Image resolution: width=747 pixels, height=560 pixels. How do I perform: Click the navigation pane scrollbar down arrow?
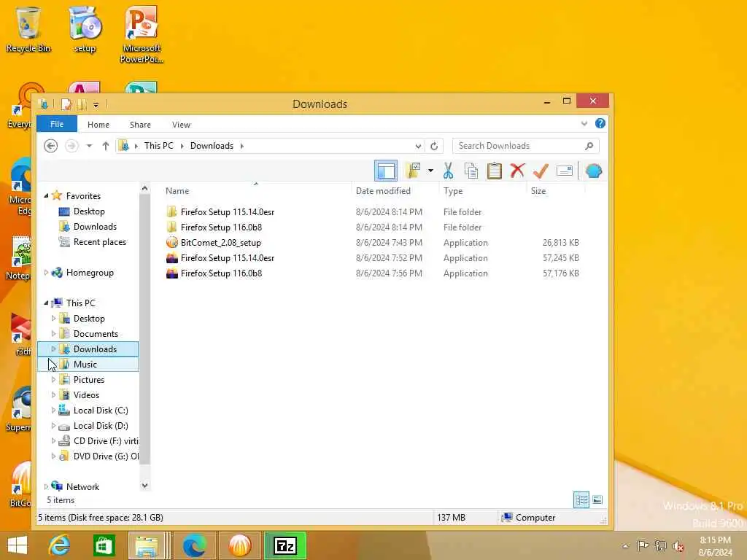[145, 485]
